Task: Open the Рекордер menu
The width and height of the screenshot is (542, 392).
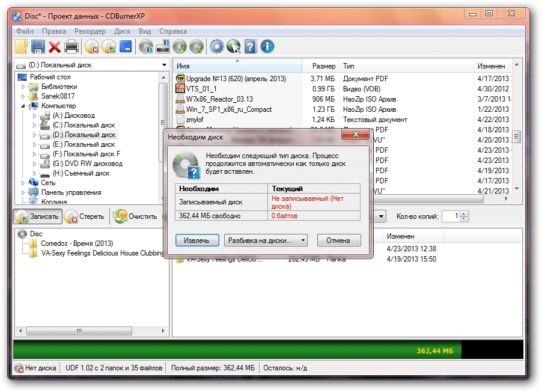Action: [90, 31]
